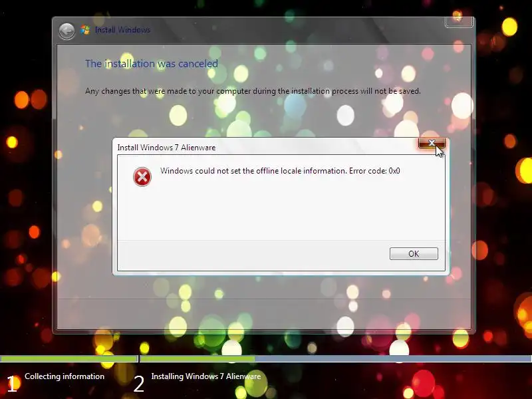Click OK in the error dialog

414,254
